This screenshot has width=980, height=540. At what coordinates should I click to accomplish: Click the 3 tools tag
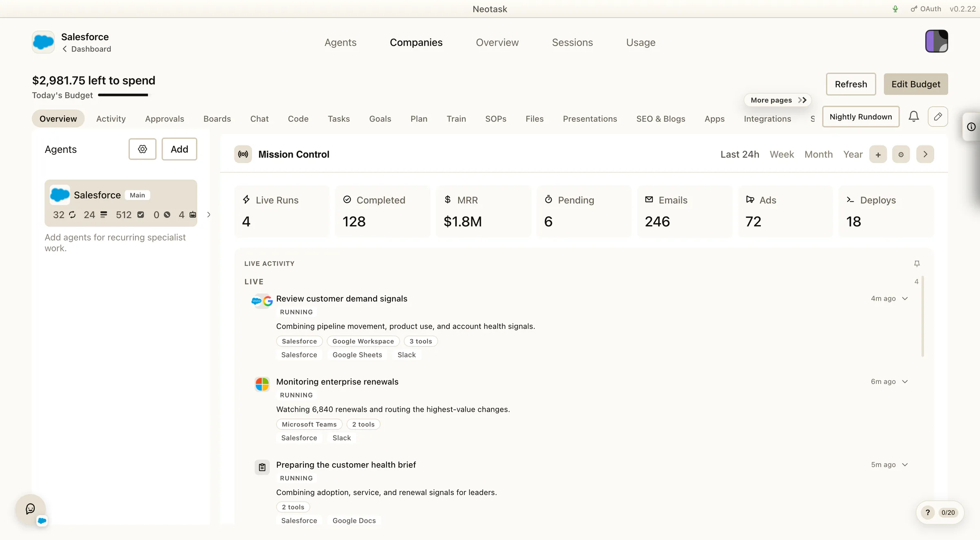click(x=421, y=341)
